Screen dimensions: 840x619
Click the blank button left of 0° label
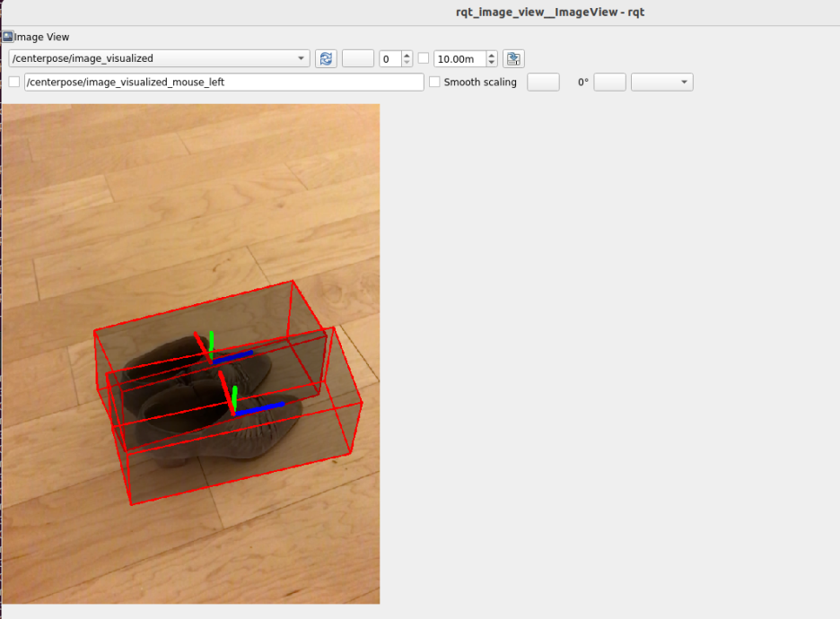pos(543,82)
